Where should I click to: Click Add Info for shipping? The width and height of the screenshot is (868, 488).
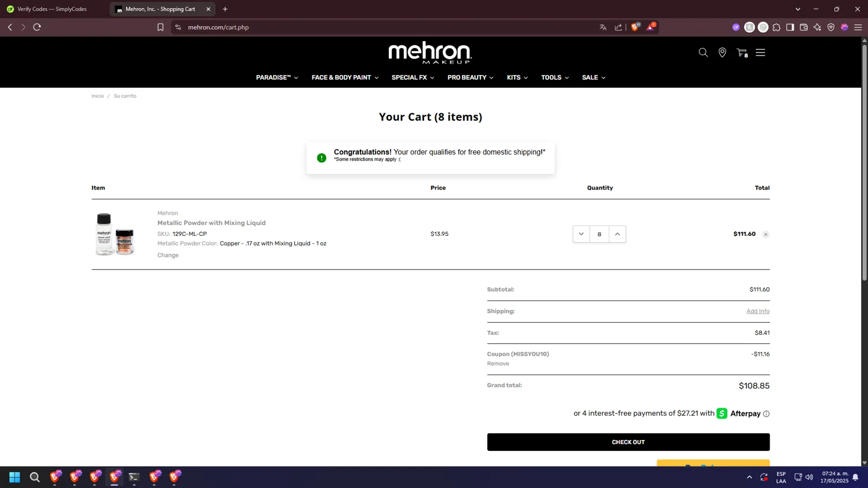757,311
